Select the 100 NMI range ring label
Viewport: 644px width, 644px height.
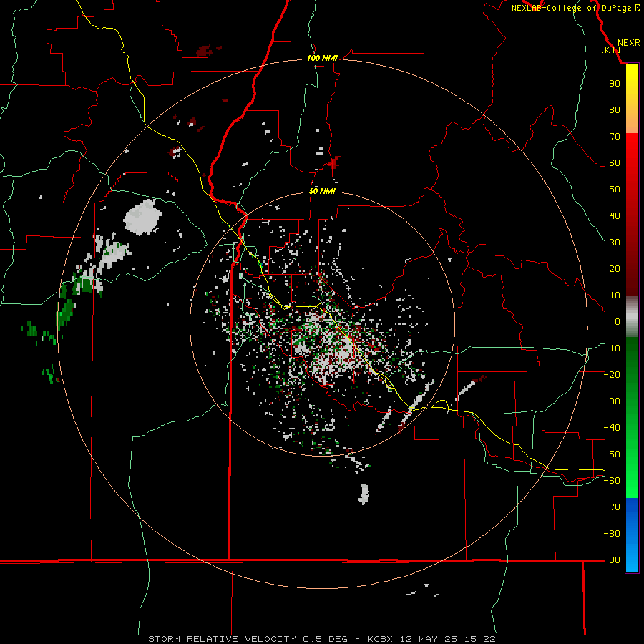[322, 58]
